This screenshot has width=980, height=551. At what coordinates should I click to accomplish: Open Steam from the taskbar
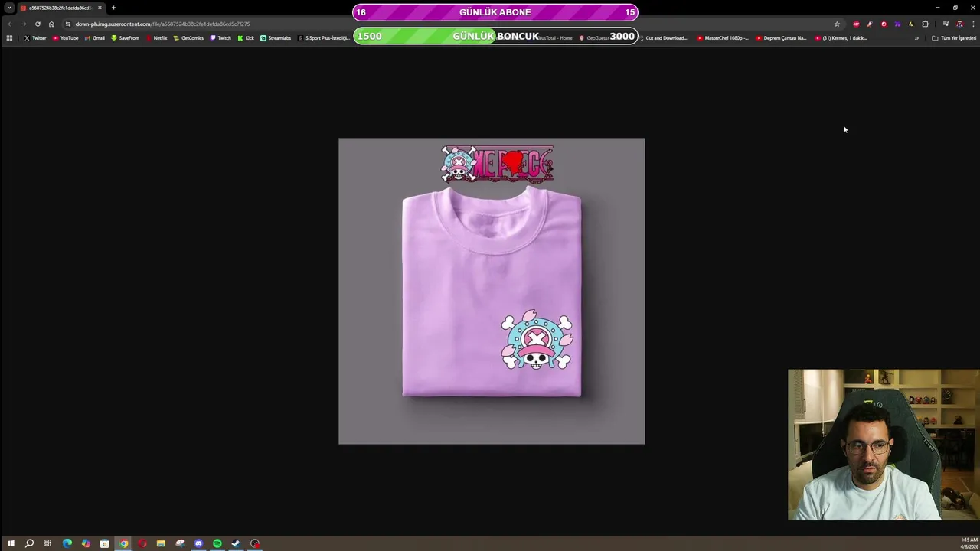[x=236, y=543]
